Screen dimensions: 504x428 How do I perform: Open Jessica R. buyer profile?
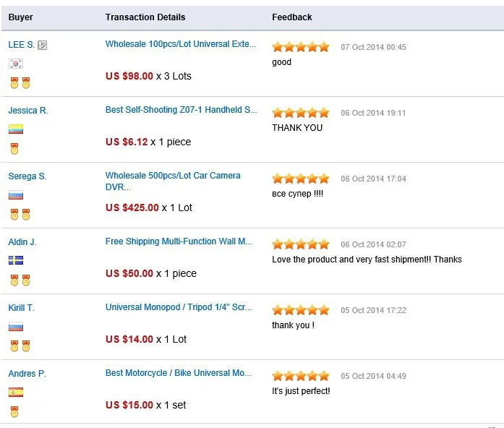pos(27,111)
